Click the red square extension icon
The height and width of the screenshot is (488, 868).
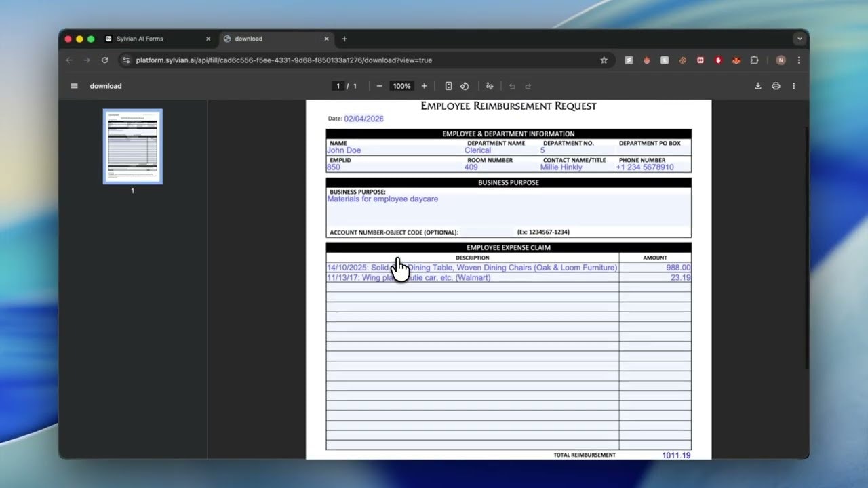click(x=701, y=60)
